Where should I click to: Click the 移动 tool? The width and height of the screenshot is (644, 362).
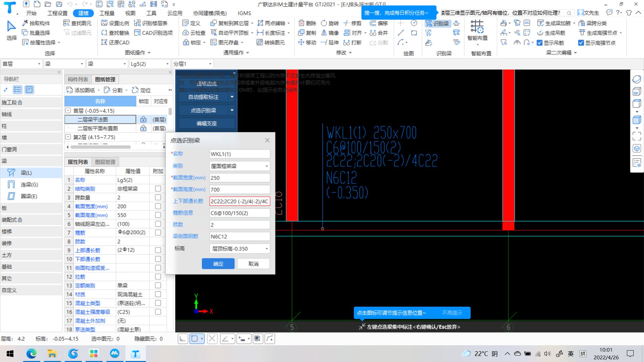point(307,43)
